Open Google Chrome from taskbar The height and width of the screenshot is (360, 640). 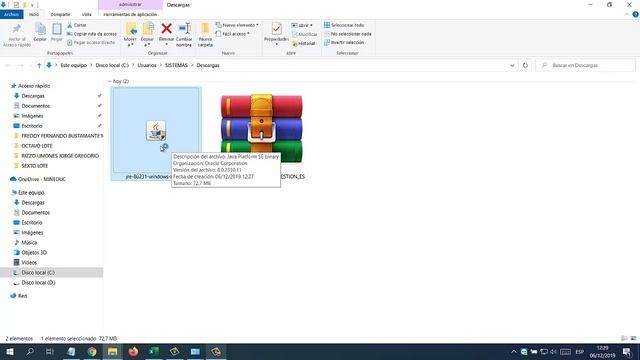pos(92,351)
